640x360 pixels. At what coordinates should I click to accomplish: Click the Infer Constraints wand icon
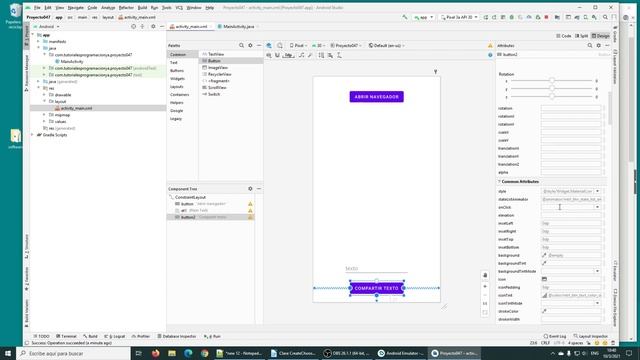pyautogui.click(x=310, y=55)
